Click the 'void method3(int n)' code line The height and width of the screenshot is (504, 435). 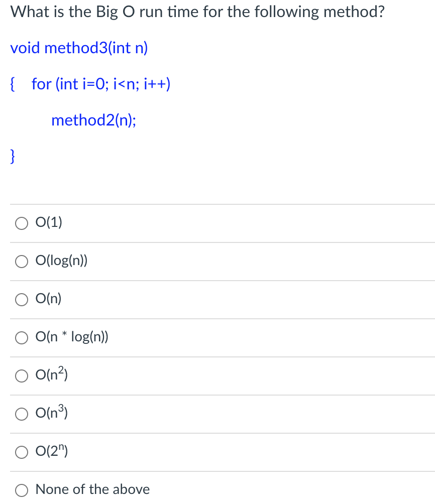point(79,48)
